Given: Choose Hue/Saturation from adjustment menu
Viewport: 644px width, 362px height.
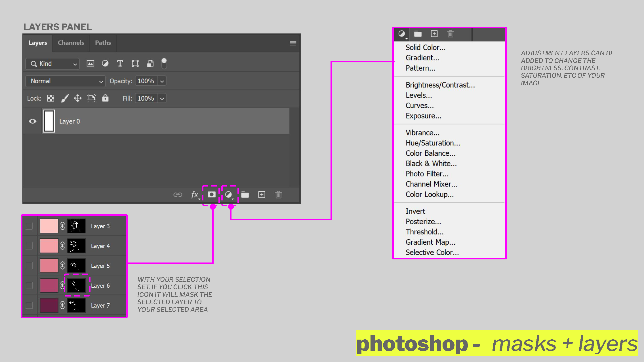Looking at the screenshot, I should pos(433,143).
